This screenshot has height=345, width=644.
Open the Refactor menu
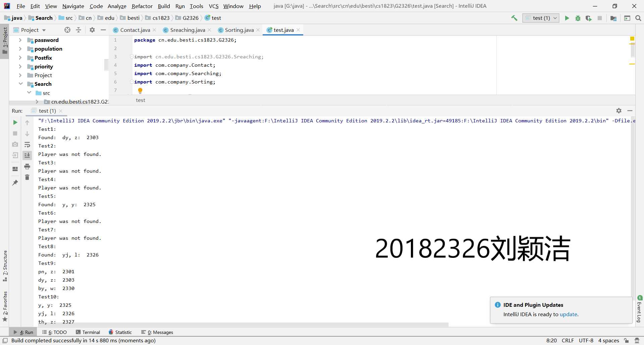click(x=142, y=6)
